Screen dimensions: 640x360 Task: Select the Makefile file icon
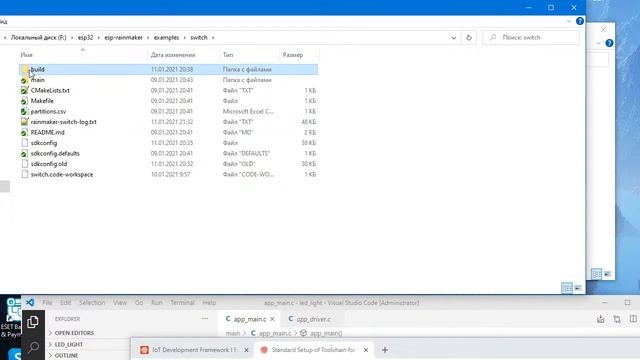click(24, 101)
